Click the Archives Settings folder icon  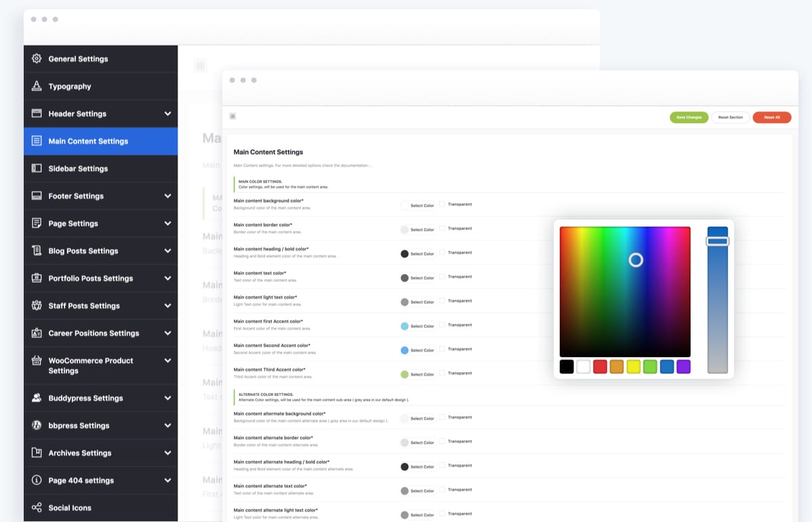[37, 453]
